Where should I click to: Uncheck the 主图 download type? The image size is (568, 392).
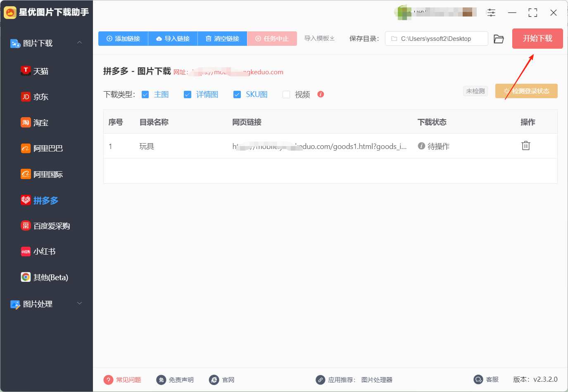145,94
